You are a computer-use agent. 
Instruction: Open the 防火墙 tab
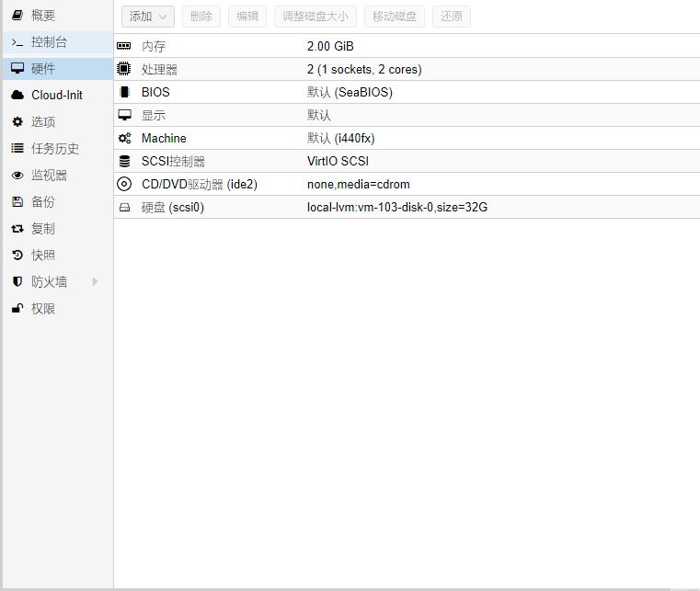(58, 281)
